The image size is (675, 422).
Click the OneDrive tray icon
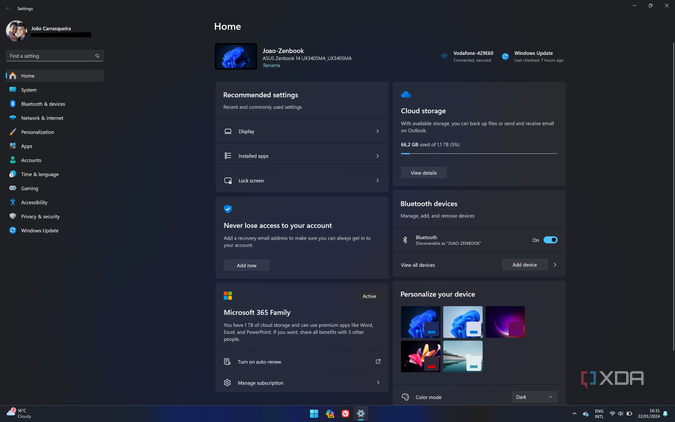click(x=585, y=414)
